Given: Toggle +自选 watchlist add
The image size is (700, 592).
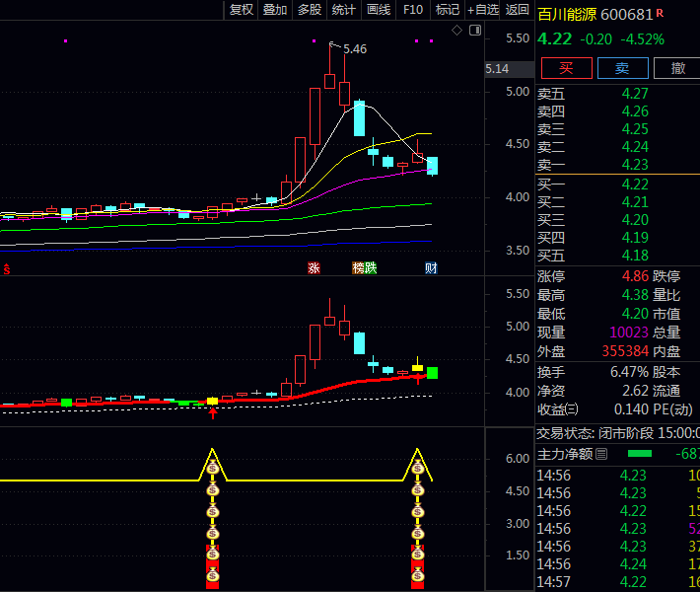Looking at the screenshot, I should tap(483, 10).
